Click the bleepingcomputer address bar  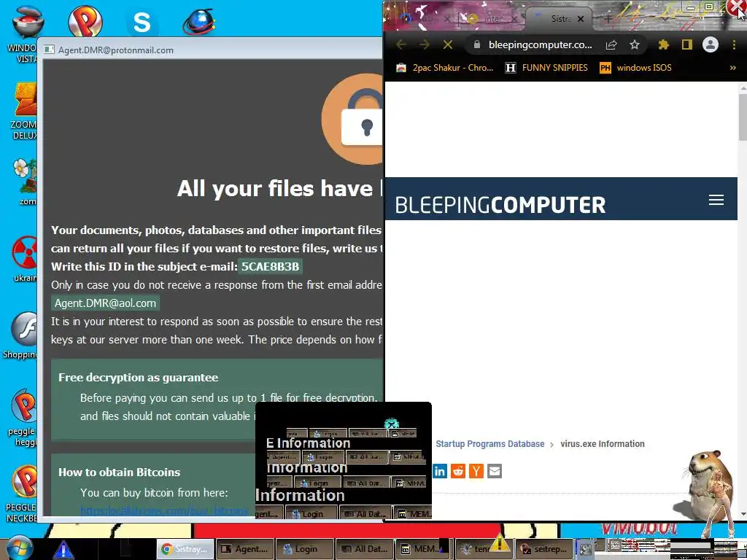click(x=541, y=44)
